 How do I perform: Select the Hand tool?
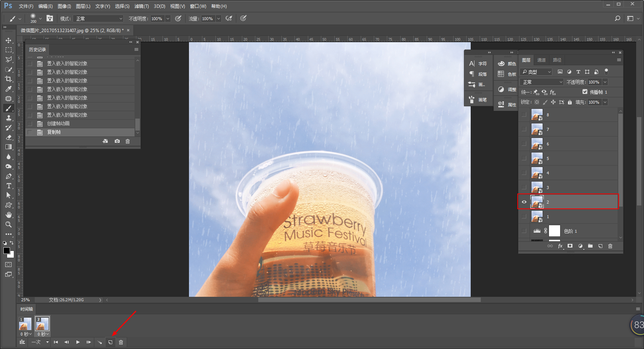pos(9,215)
